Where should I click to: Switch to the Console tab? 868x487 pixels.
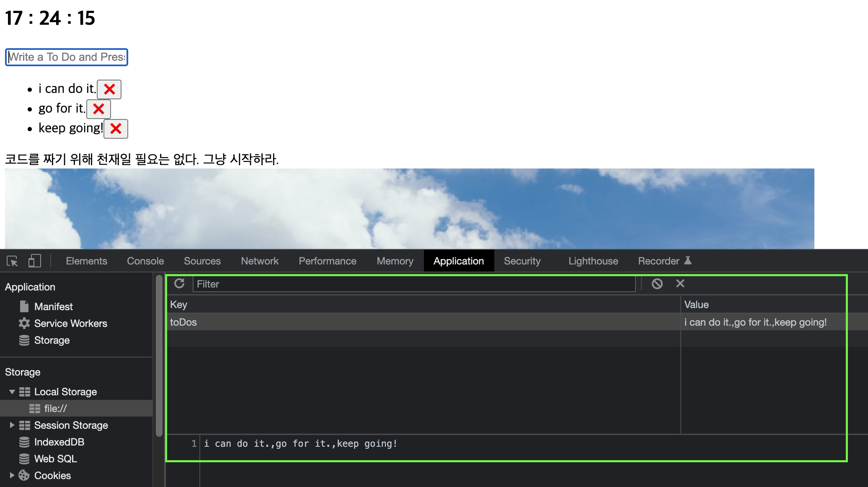point(145,261)
